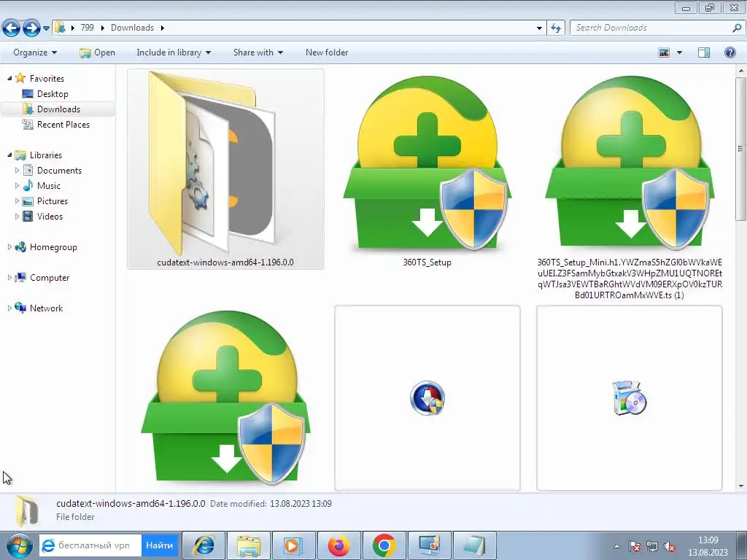Screen dimensions: 747x560
Task: Select the blue download arrow installer file
Action: coord(427,397)
